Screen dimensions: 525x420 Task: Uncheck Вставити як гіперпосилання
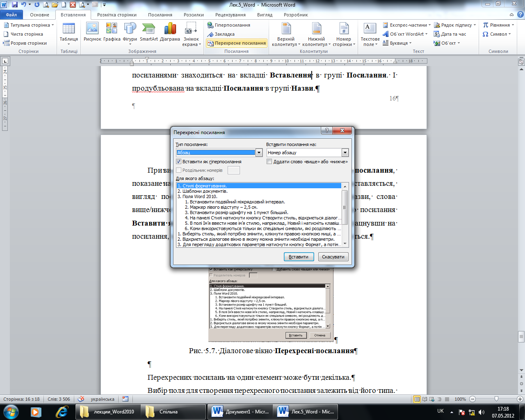(x=178, y=162)
